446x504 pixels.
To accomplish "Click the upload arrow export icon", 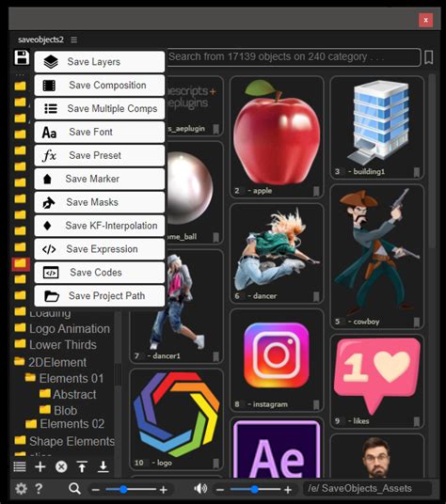I will pyautogui.click(x=82, y=466).
